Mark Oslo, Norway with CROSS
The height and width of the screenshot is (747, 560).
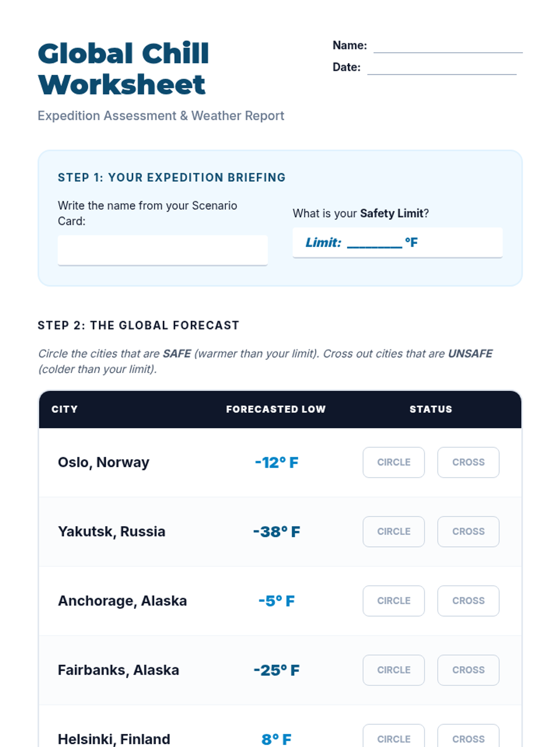coord(468,462)
